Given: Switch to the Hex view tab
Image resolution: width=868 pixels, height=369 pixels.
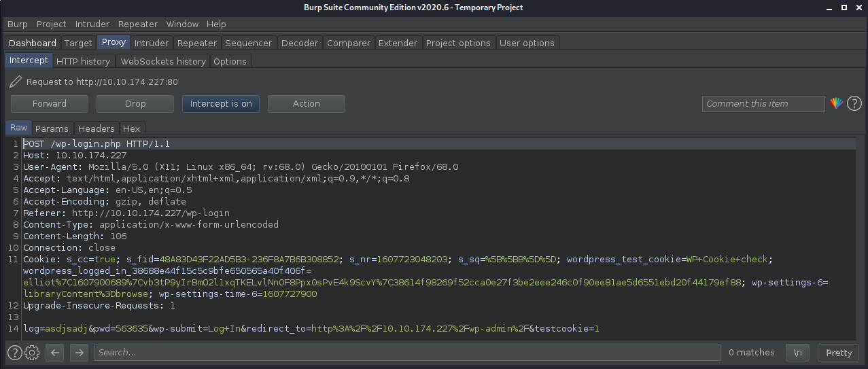Looking at the screenshot, I should [132, 128].
